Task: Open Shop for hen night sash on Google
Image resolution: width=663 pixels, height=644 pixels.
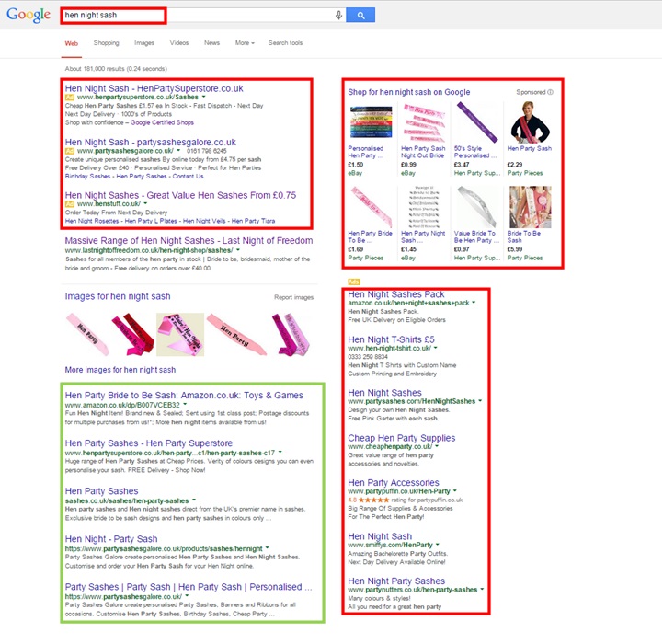Action: tap(409, 92)
